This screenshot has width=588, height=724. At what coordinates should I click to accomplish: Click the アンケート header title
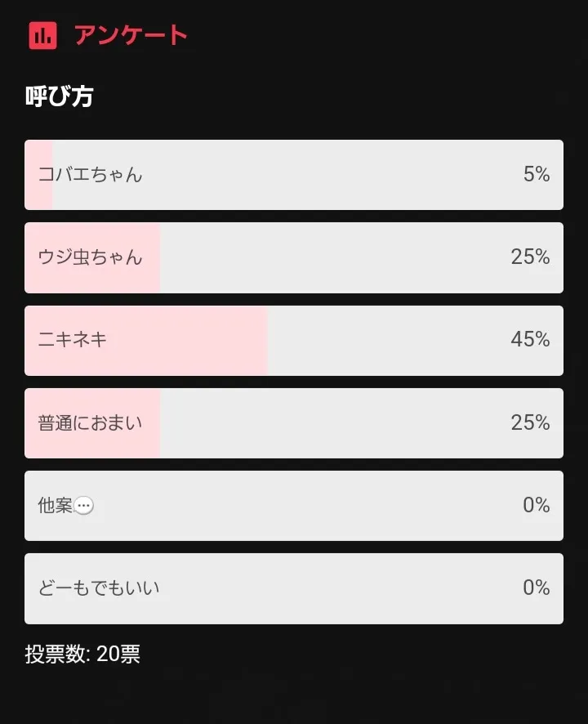[131, 35]
